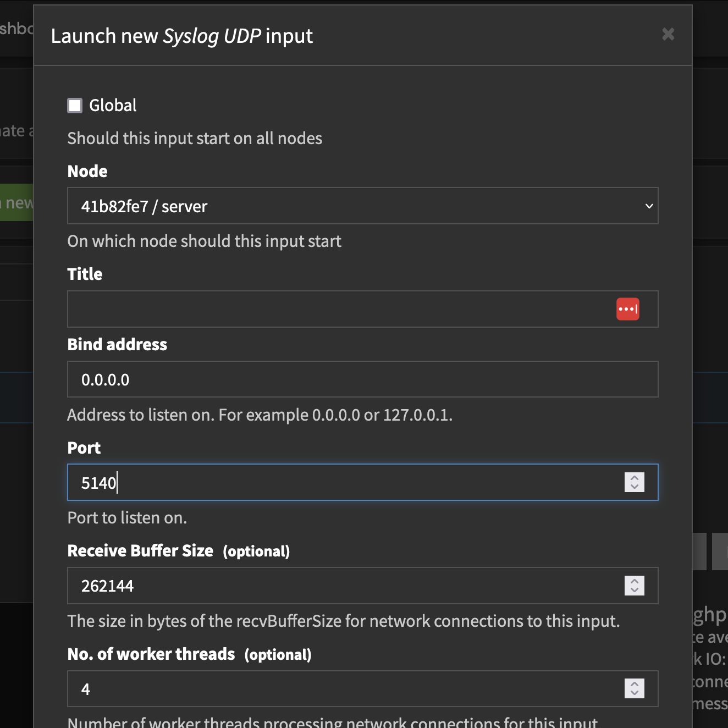Viewport: 728px width, 728px height.
Task: Raise worker threads count with up arrow
Action: click(x=635, y=684)
